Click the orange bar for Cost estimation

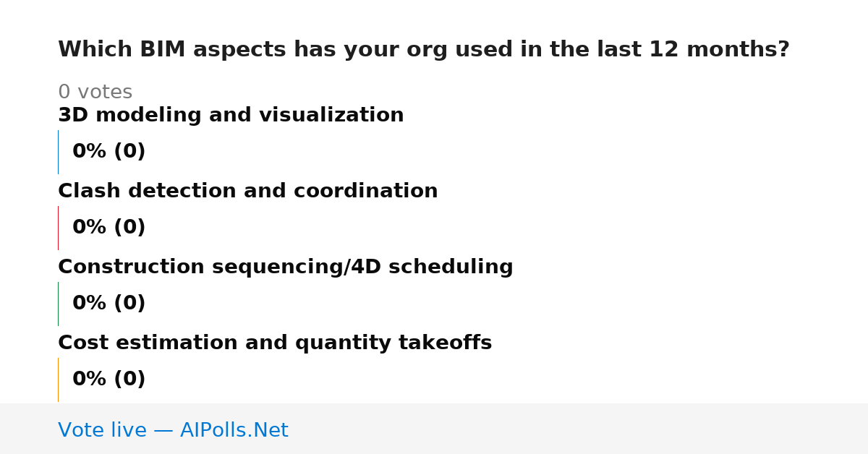(x=58, y=380)
